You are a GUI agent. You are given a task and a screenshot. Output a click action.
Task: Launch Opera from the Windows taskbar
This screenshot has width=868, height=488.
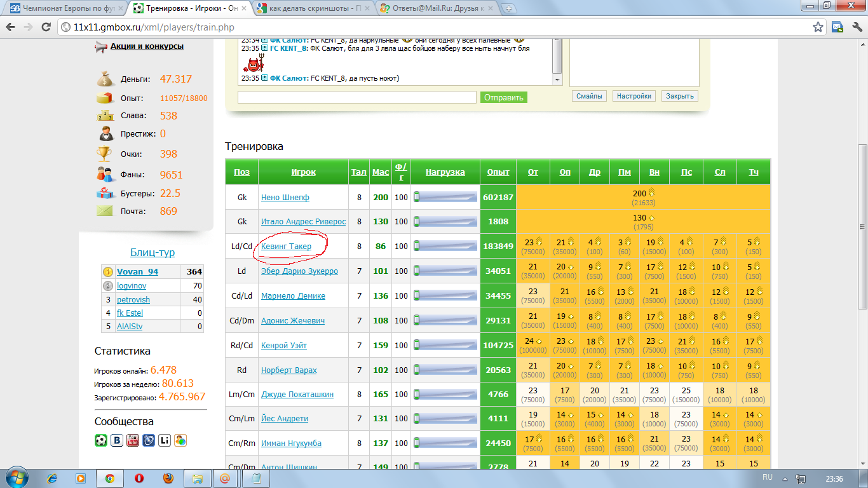click(139, 478)
